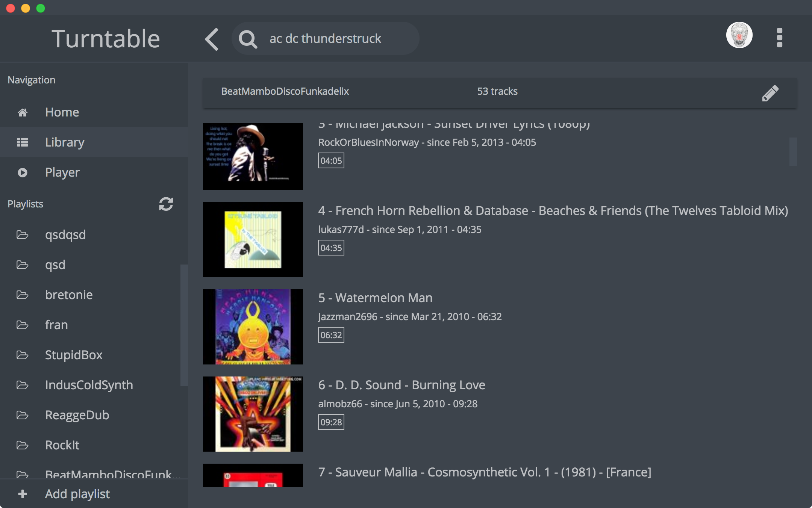
Task: Click the pencil icon to edit the playlist
Action: click(770, 93)
